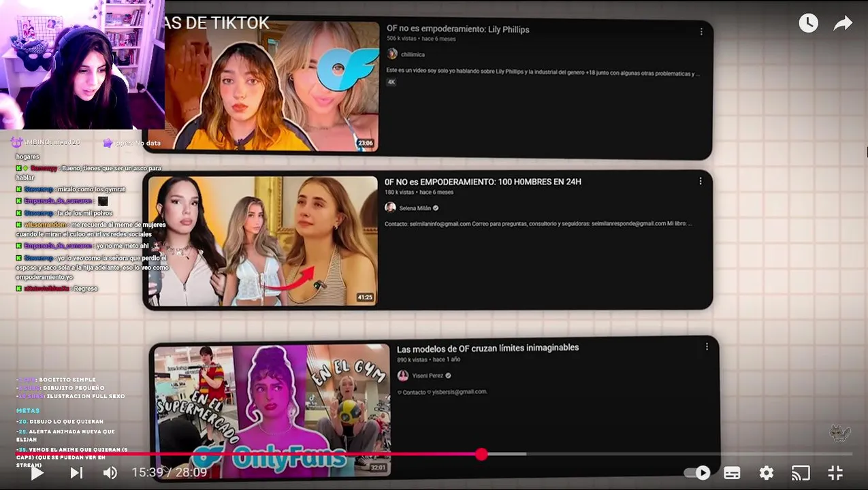Share the video with the arrow icon
The image size is (868, 490).
[x=843, y=24]
